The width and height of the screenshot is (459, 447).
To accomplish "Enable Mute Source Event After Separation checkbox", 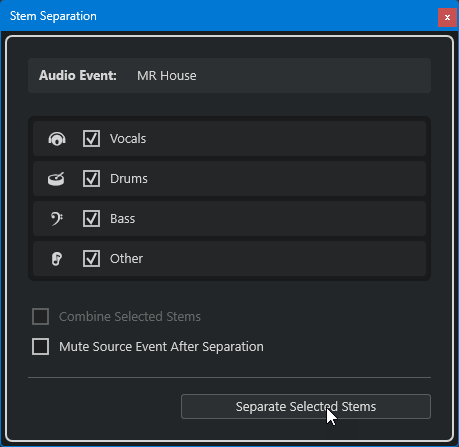I will click(40, 346).
